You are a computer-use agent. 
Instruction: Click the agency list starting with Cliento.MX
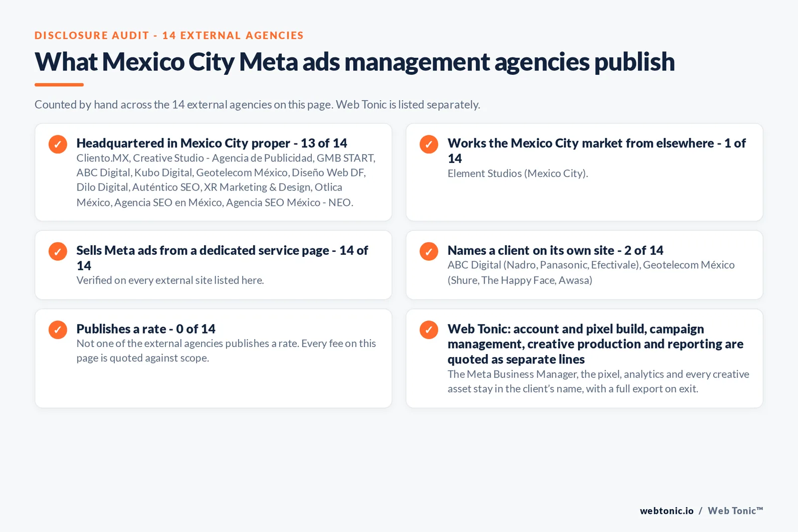[226, 180]
